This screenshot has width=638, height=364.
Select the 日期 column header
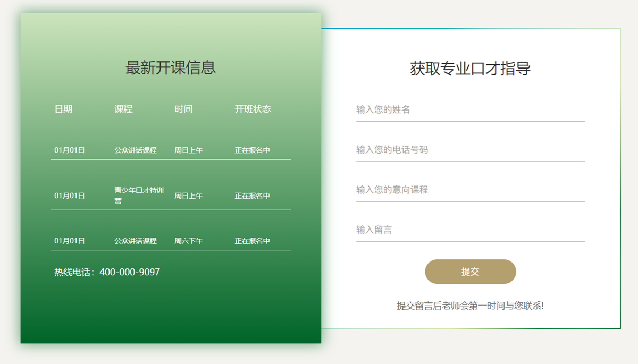(x=63, y=109)
